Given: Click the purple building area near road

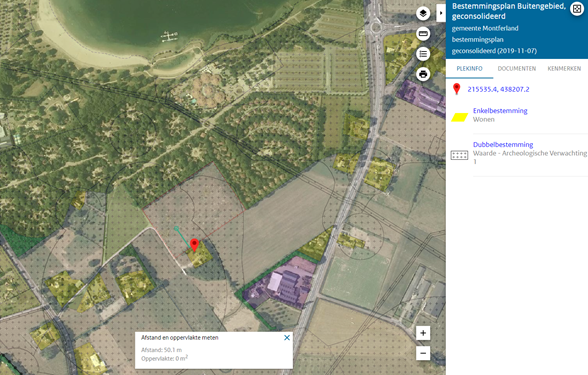Looking at the screenshot, I should (x=278, y=283).
